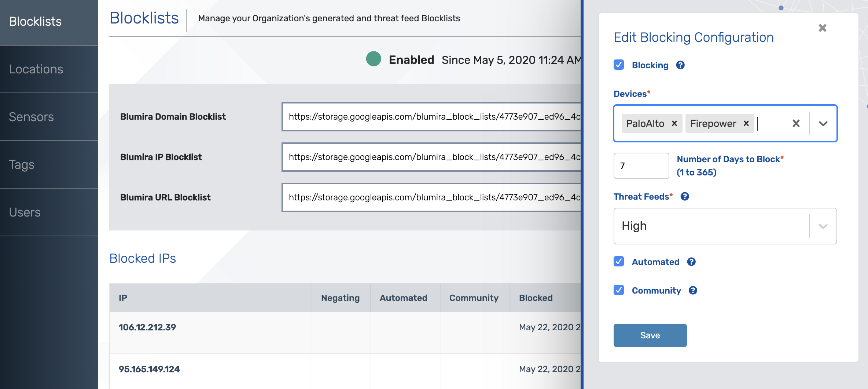
Task: Remove the Firepower device tag
Action: pos(746,124)
